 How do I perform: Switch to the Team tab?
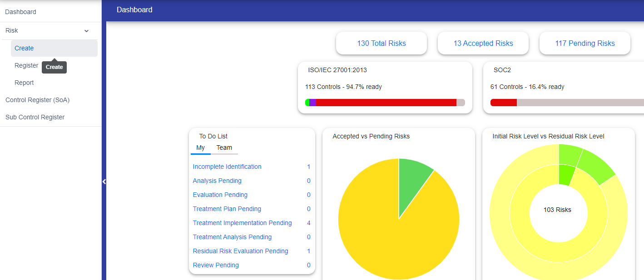(224, 147)
